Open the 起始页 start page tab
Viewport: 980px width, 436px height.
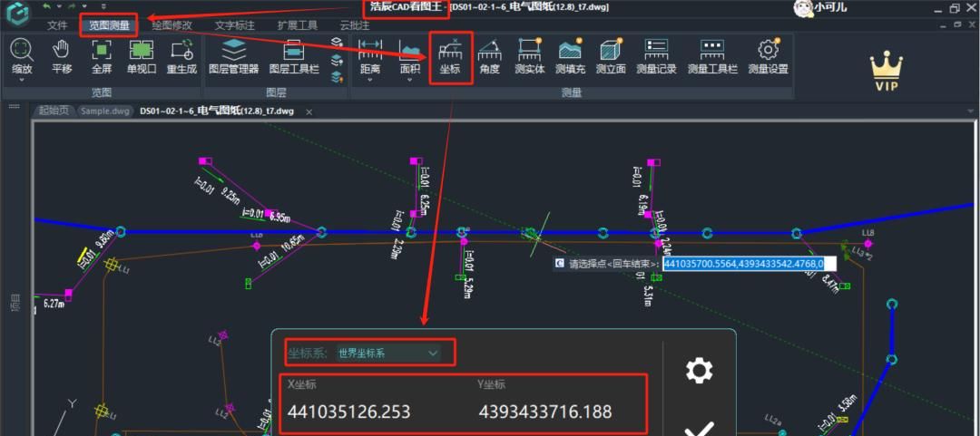[x=54, y=111]
